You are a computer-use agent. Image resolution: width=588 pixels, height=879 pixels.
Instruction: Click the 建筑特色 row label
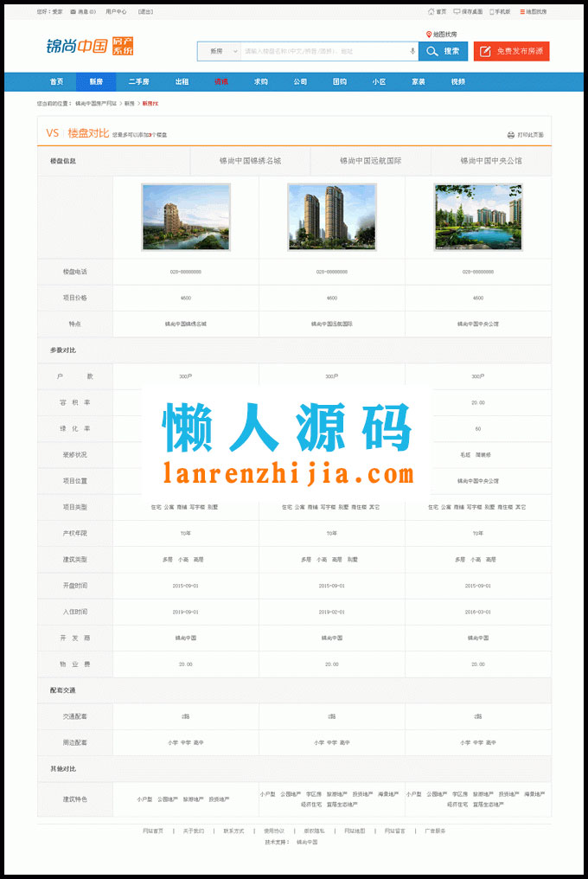point(75,799)
